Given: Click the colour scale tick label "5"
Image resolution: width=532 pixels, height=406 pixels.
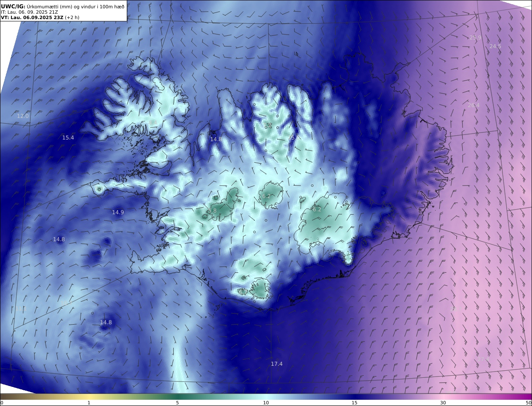Looking at the screenshot, I should pos(177,403).
